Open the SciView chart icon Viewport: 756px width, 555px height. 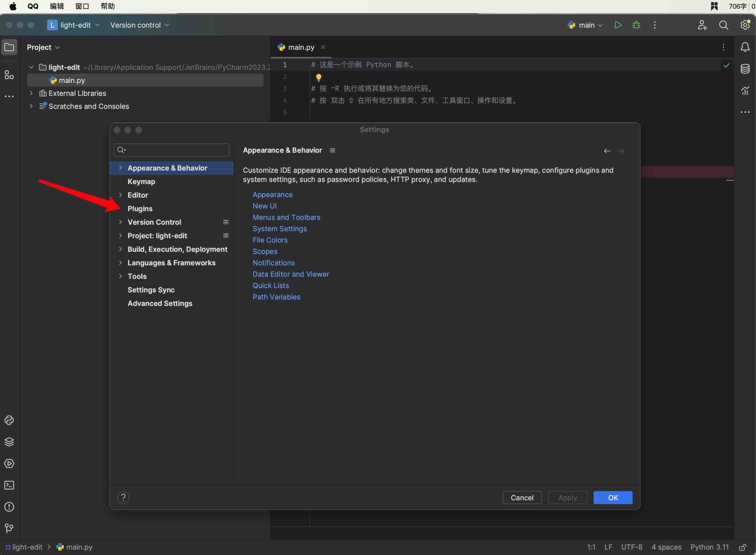click(x=745, y=90)
